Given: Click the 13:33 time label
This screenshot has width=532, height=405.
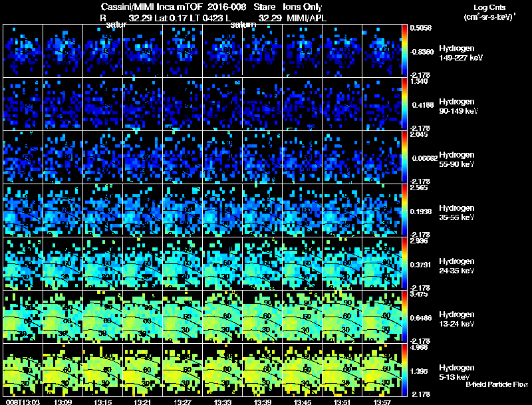Looking at the screenshot, I should (223, 402).
